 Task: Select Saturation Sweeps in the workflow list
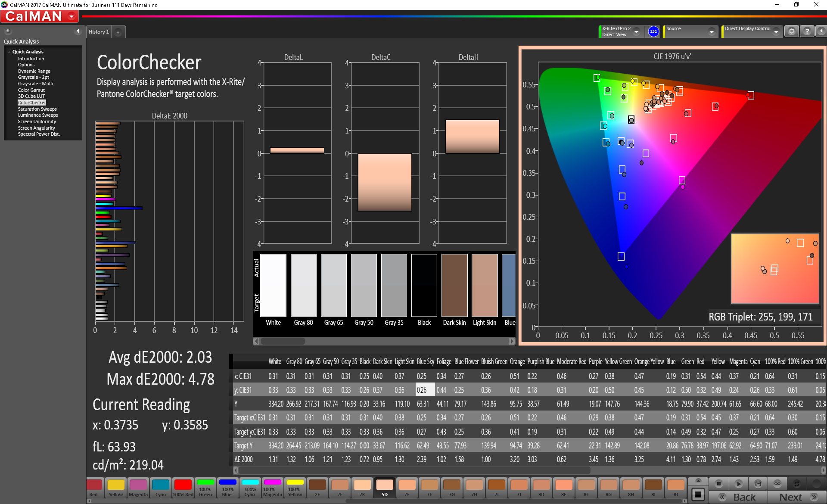pos(37,109)
